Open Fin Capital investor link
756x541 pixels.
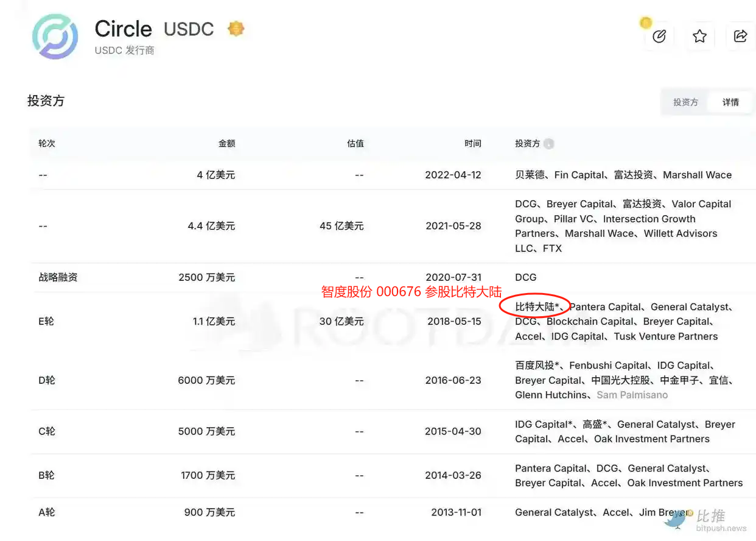click(x=579, y=175)
